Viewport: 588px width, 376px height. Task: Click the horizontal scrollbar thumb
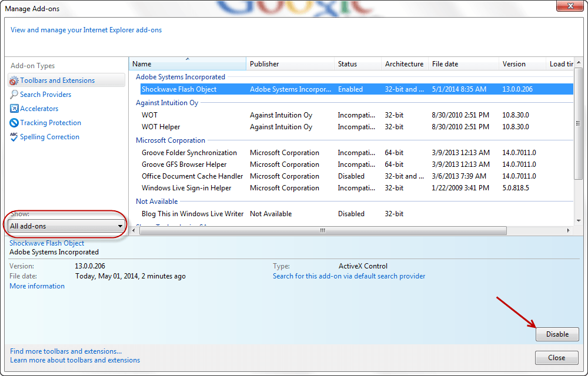click(323, 231)
